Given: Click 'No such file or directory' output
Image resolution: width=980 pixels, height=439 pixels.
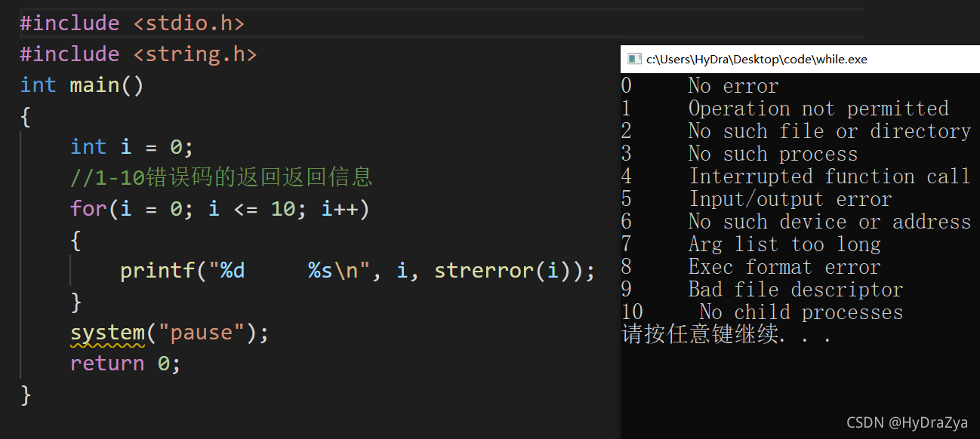Looking at the screenshot, I should point(829,131).
